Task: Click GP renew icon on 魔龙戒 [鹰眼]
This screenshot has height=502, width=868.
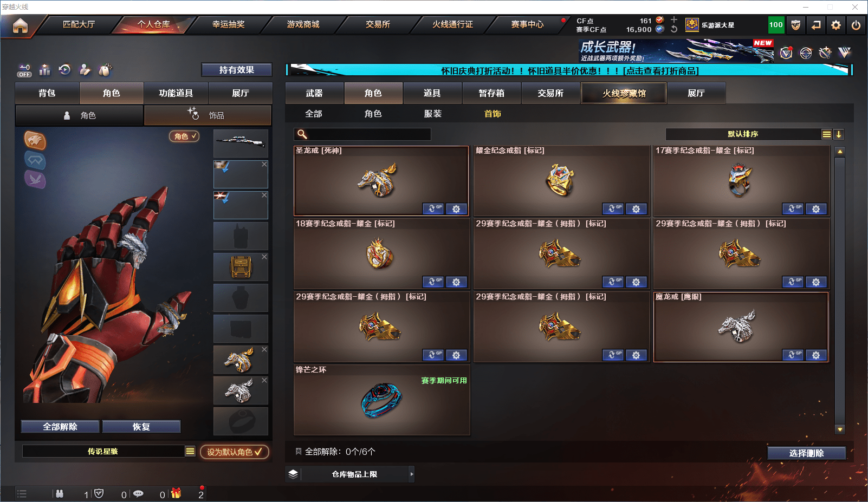Action: coord(793,355)
